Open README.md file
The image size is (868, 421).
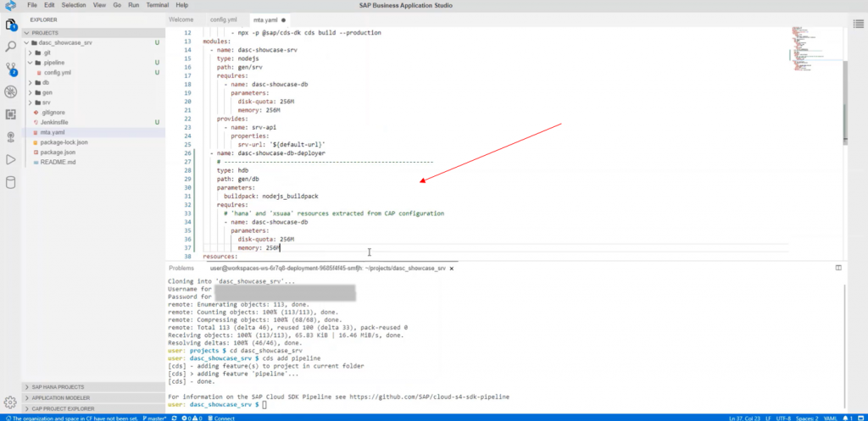(x=93, y=162)
